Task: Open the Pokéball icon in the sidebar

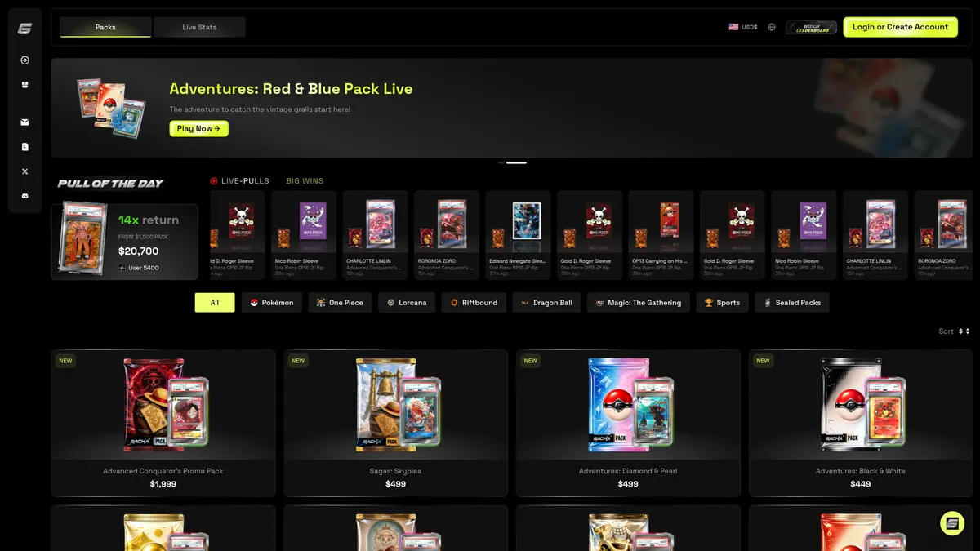Action: 24,60
